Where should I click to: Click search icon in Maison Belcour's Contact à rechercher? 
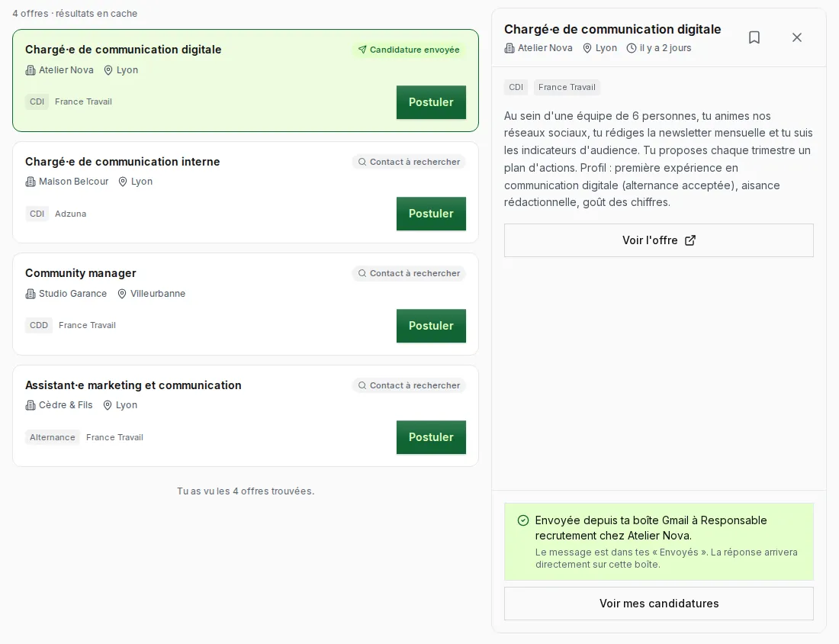click(x=362, y=162)
